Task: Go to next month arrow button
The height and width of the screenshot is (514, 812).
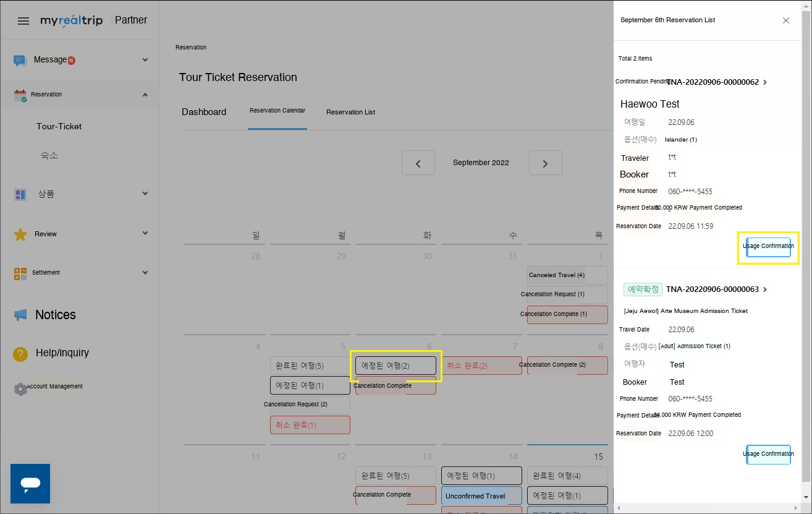Action: 545,163
